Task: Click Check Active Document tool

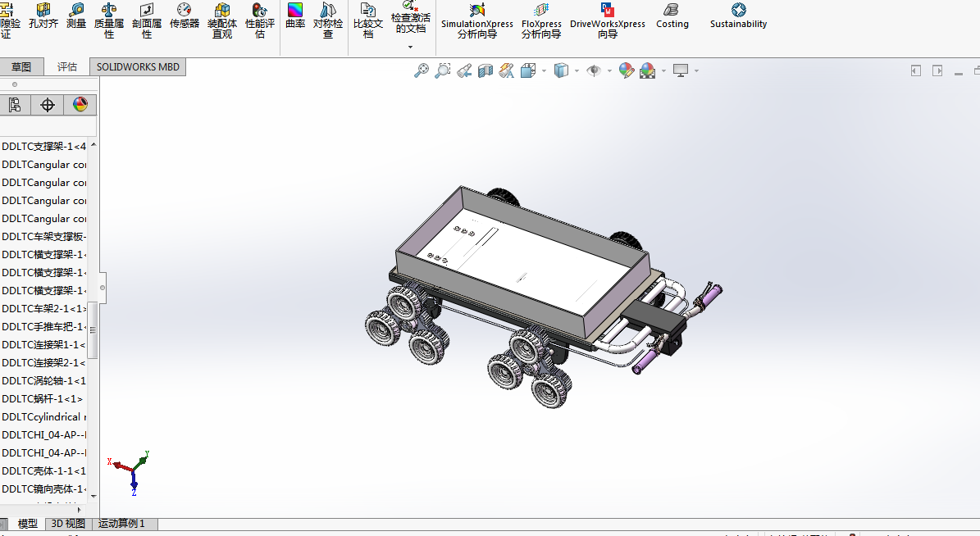Action: click(x=411, y=17)
